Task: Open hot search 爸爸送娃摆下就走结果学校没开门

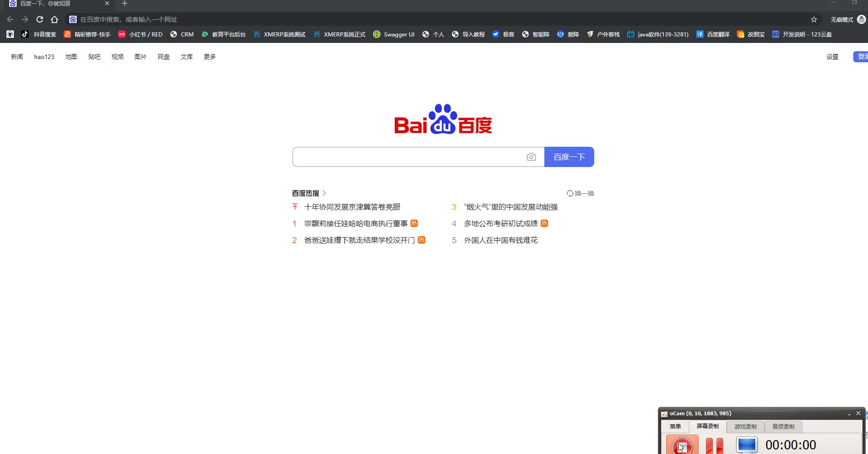Action: 360,240
